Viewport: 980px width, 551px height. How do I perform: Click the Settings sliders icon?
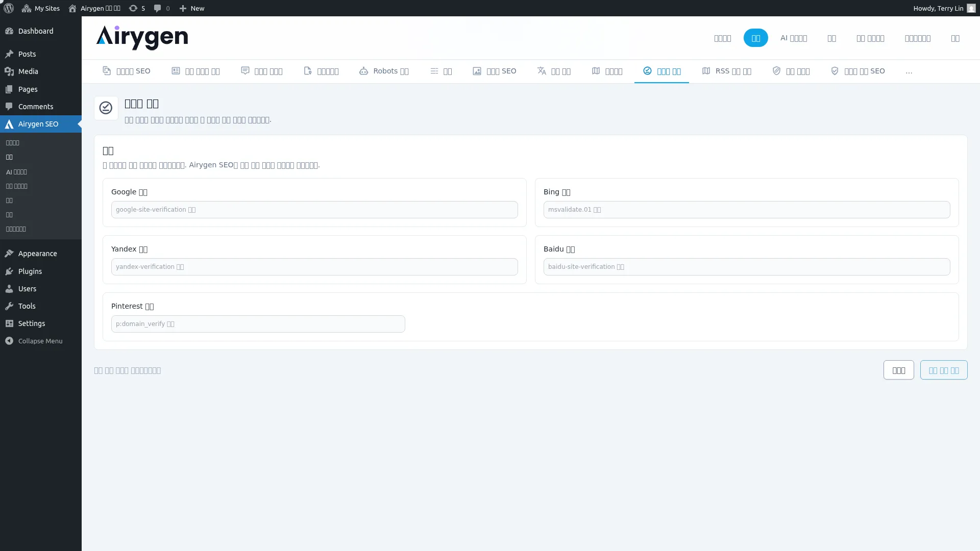pyautogui.click(x=9, y=323)
